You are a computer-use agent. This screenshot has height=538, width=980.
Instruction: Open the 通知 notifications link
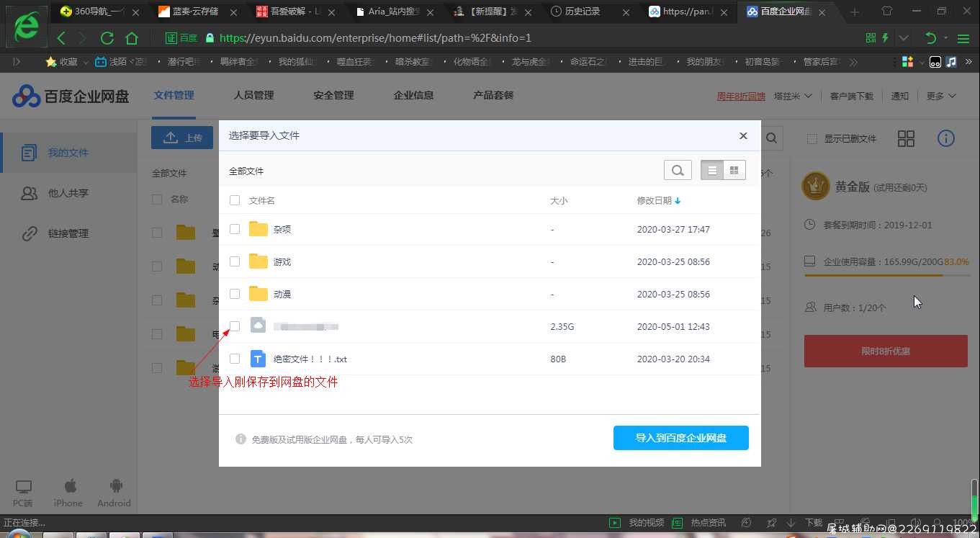pos(900,96)
